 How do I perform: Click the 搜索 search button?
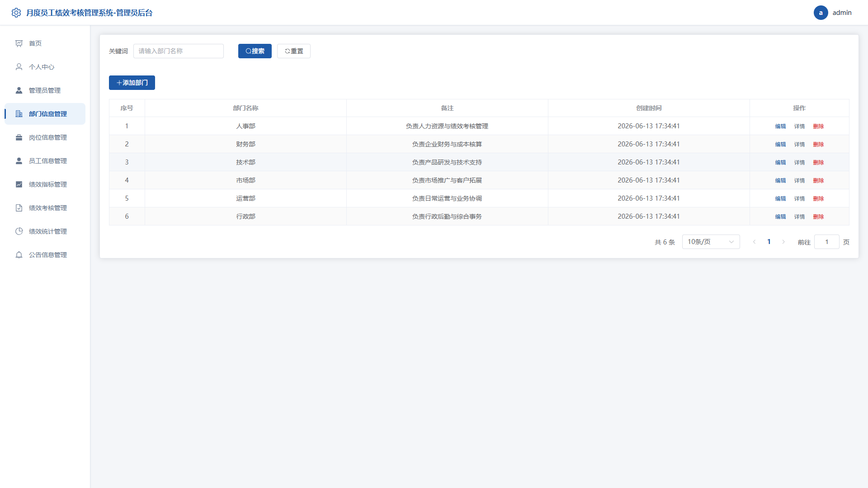tap(255, 51)
